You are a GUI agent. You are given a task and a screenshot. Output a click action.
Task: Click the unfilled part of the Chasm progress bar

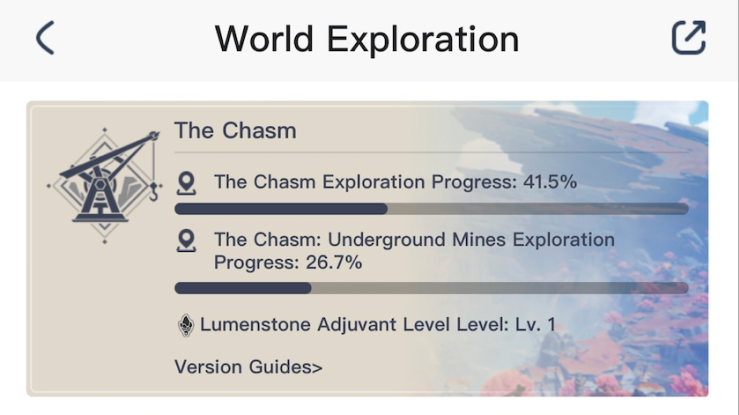click(538, 209)
